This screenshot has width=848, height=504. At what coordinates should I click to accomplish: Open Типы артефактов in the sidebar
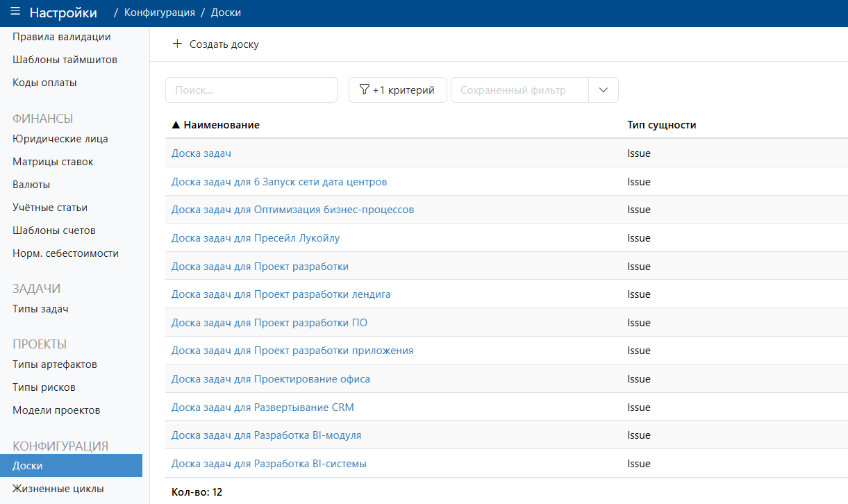click(55, 364)
